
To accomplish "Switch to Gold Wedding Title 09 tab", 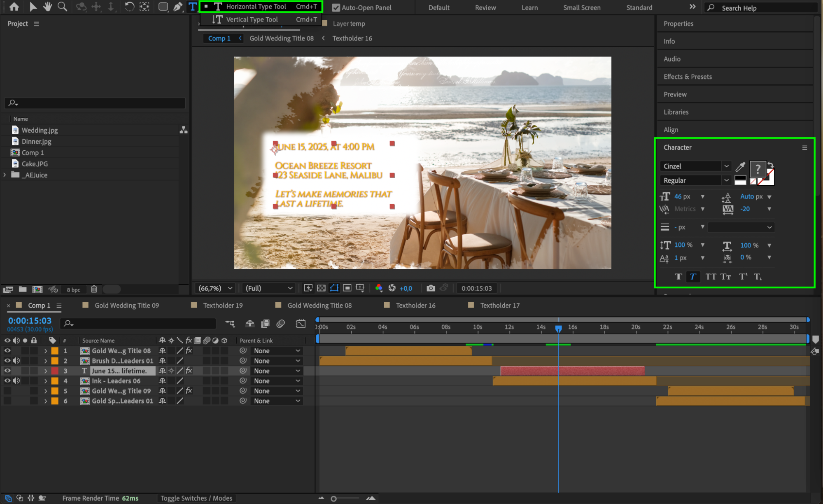I will coord(126,306).
